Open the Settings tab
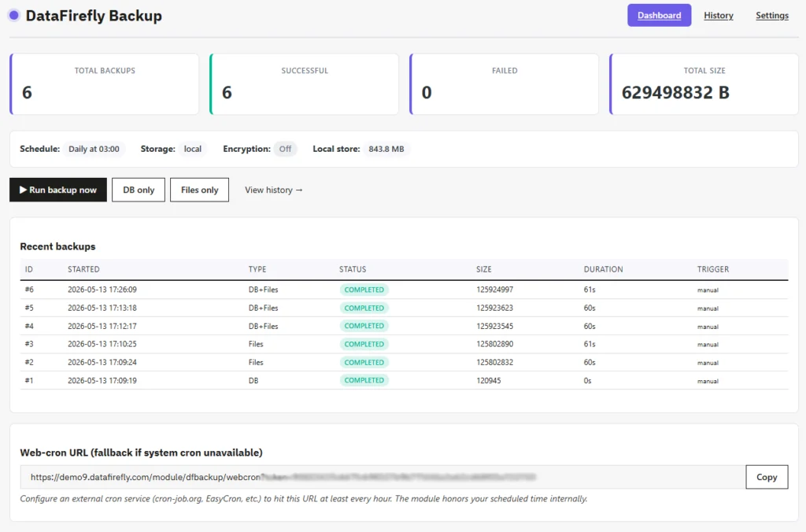The width and height of the screenshot is (806, 532). (x=771, y=16)
